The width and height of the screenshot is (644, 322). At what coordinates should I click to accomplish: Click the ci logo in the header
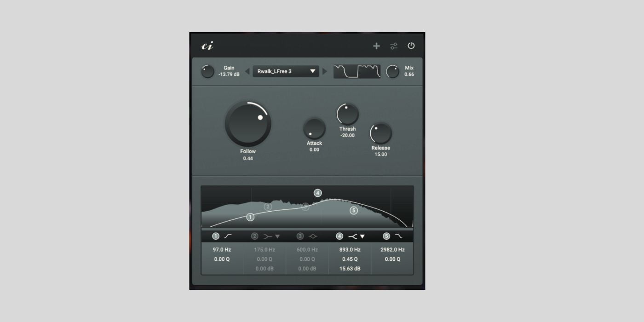point(208,46)
